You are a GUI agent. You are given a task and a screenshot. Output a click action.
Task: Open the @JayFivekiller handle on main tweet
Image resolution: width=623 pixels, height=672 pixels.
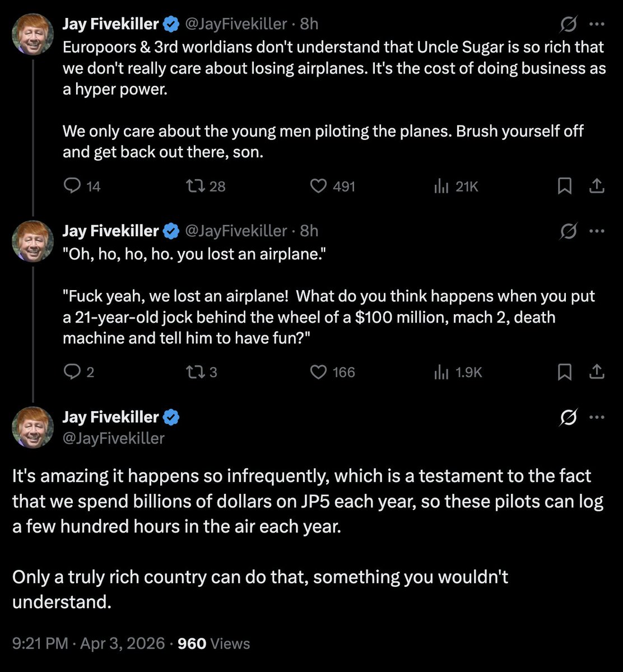coord(113,437)
